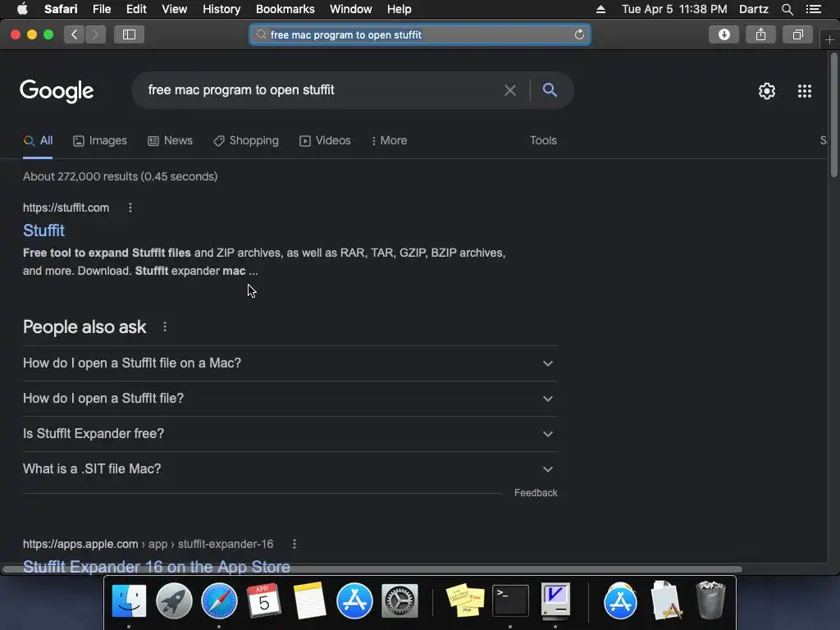Open the Notes app in Dock
840x630 pixels.
coord(309,600)
